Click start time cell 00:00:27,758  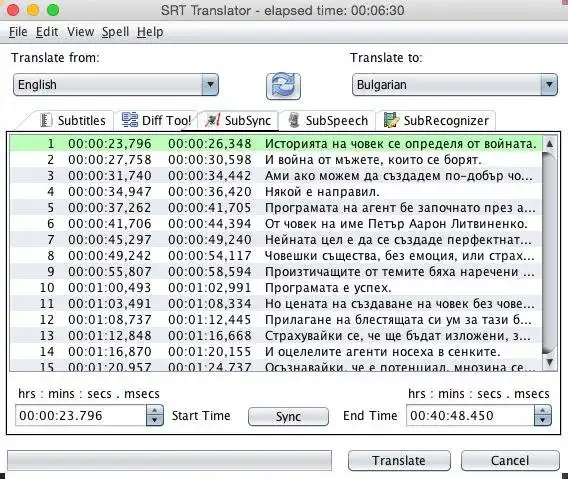109,160
